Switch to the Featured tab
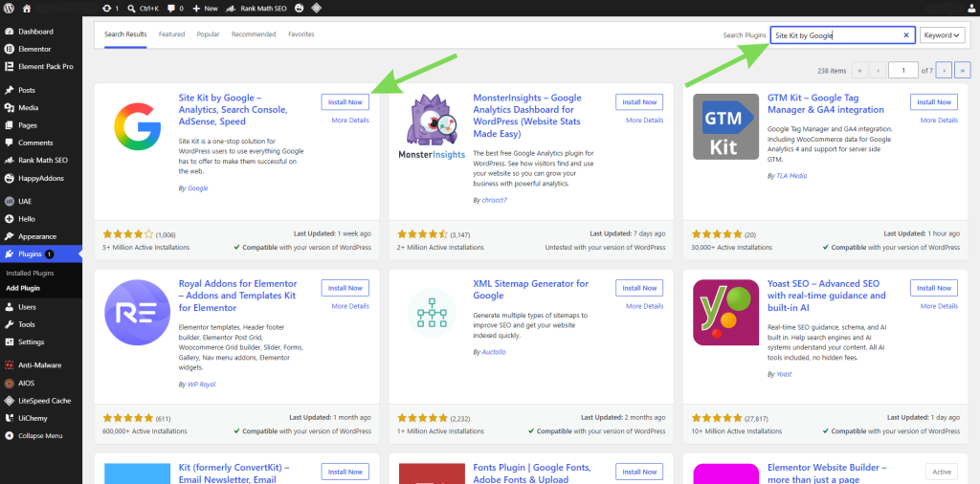 click(172, 34)
